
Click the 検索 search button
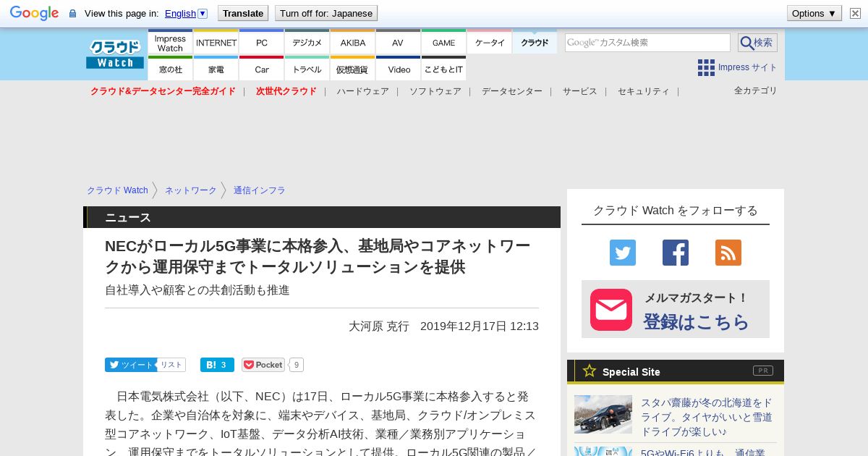[x=757, y=43]
